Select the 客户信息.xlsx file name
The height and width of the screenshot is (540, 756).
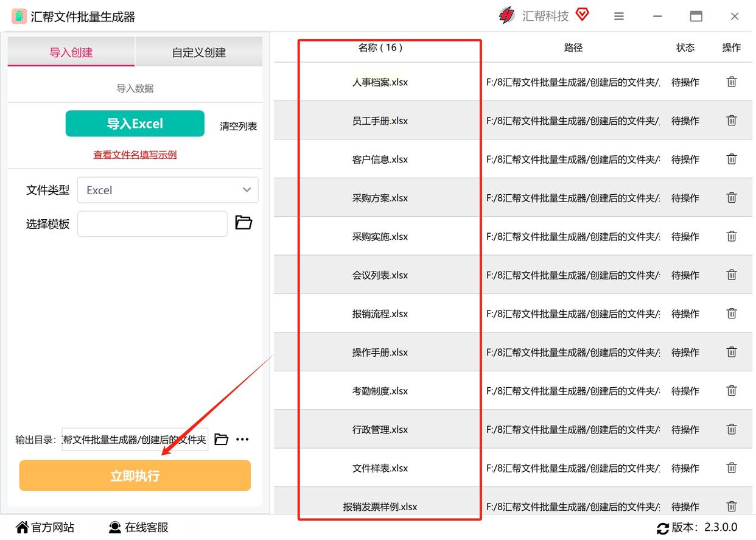pyautogui.click(x=380, y=160)
